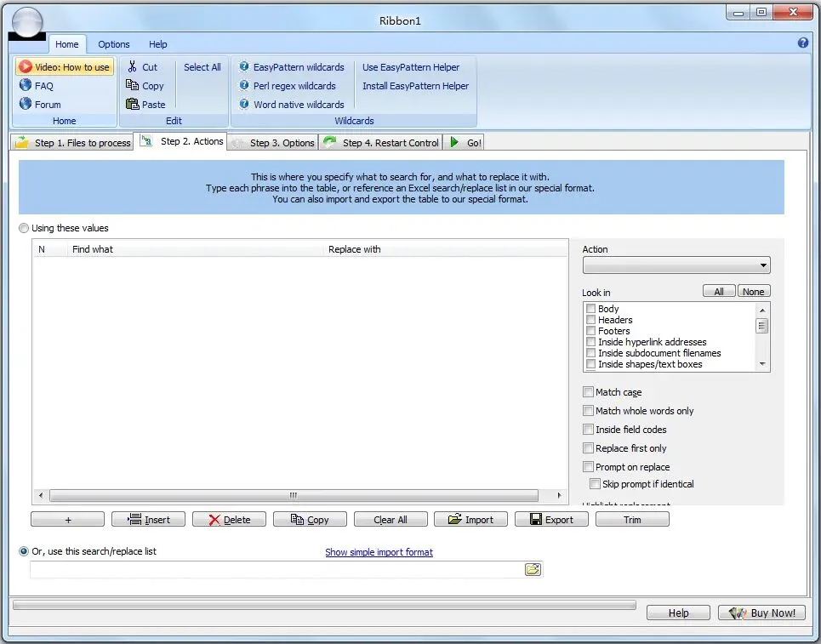Click the table scrollbar left arrow
Viewport: 821px width, 644px height.
[x=41, y=495]
